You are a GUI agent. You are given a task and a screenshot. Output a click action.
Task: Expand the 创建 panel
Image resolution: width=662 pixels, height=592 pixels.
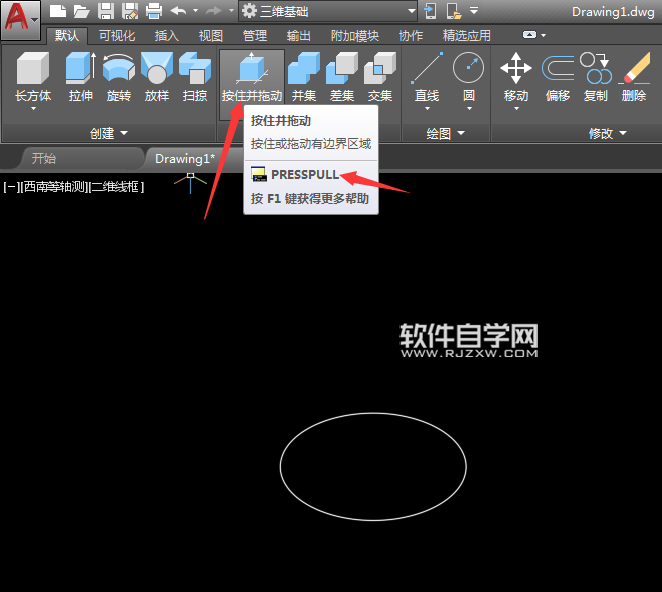[109, 133]
